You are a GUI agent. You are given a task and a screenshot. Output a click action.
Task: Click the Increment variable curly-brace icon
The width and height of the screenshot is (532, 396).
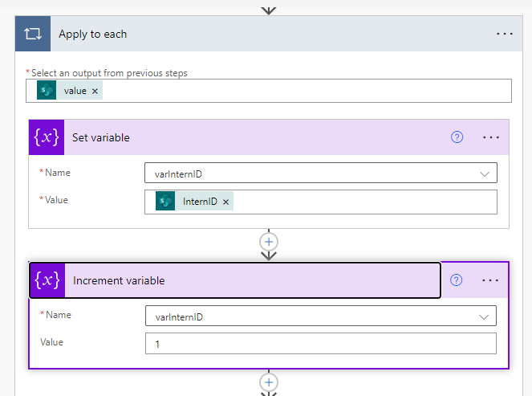coord(47,280)
